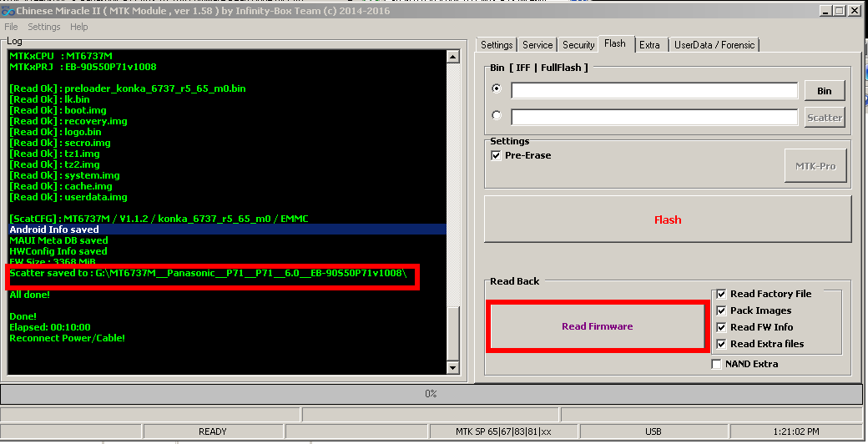This screenshot has height=444, width=868.
Task: Click the log scrollbar up arrow
Action: 453,57
